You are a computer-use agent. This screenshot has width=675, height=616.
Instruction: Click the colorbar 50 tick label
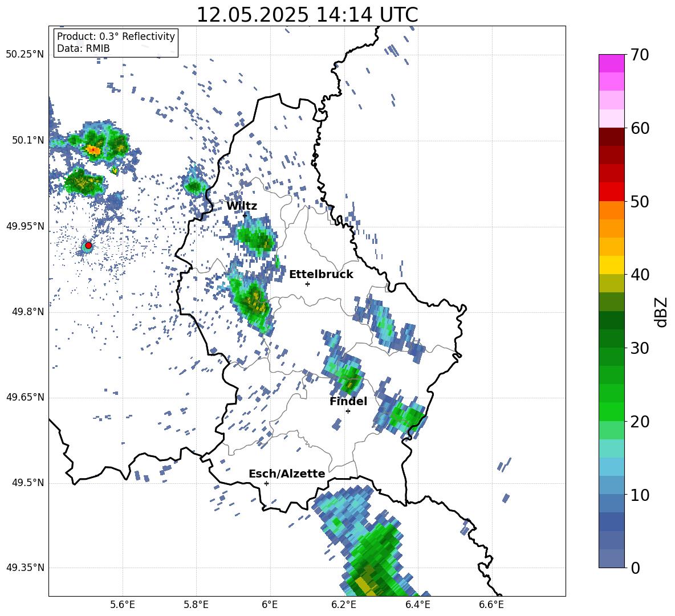(x=640, y=202)
